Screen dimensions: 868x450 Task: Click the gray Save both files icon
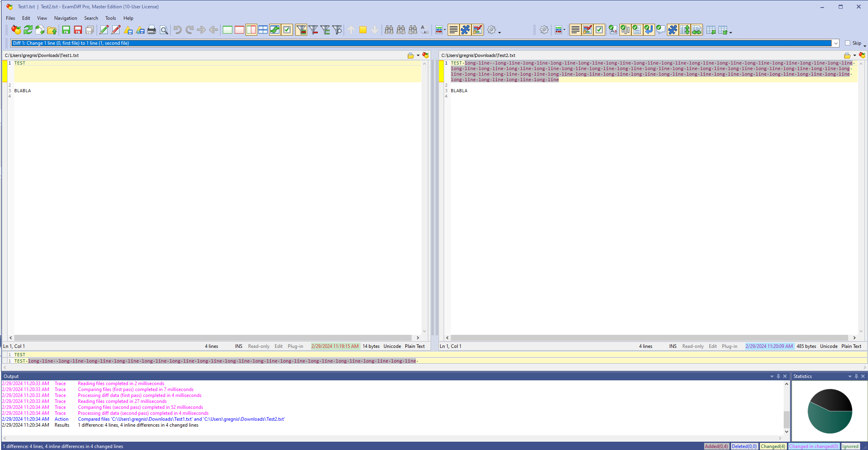click(x=90, y=30)
